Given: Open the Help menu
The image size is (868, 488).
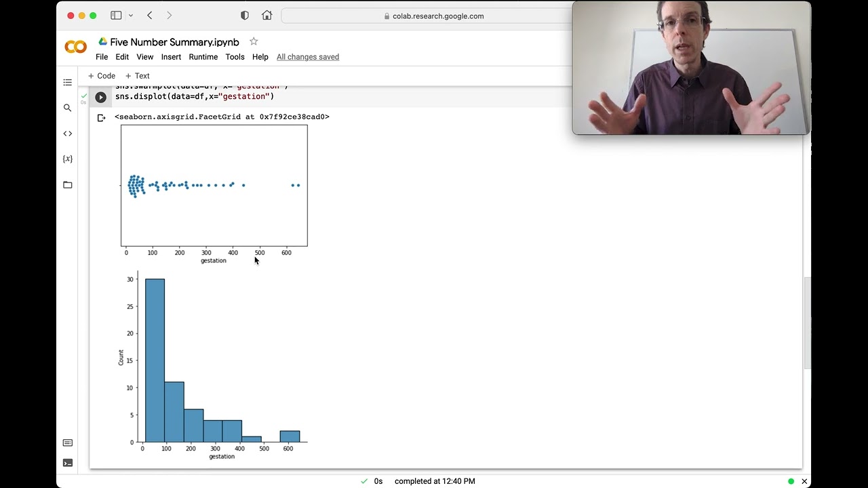Looking at the screenshot, I should (260, 57).
